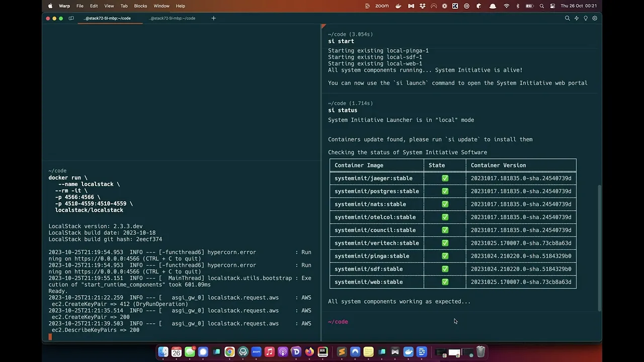
Task: Open macOS Control Center toggles
Action: tap(552, 6)
